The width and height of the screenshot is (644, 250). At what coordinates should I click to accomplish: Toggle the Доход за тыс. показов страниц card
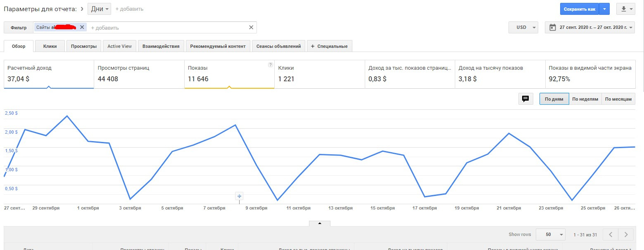pyautogui.click(x=410, y=74)
